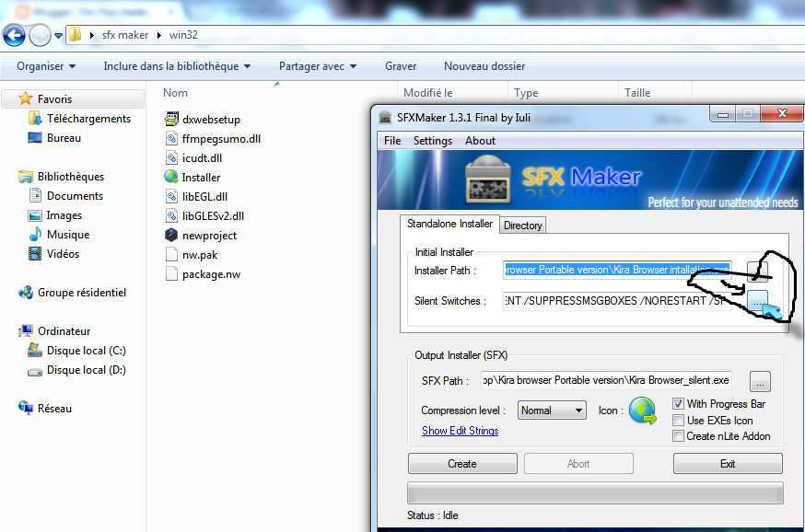The height and width of the screenshot is (532, 805).
Task: Open the Partager avec dropdown
Action: pos(317,66)
